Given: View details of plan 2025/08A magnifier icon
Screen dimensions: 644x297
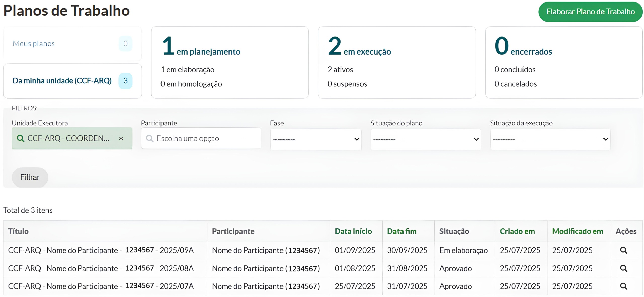Looking at the screenshot, I should [x=623, y=268].
